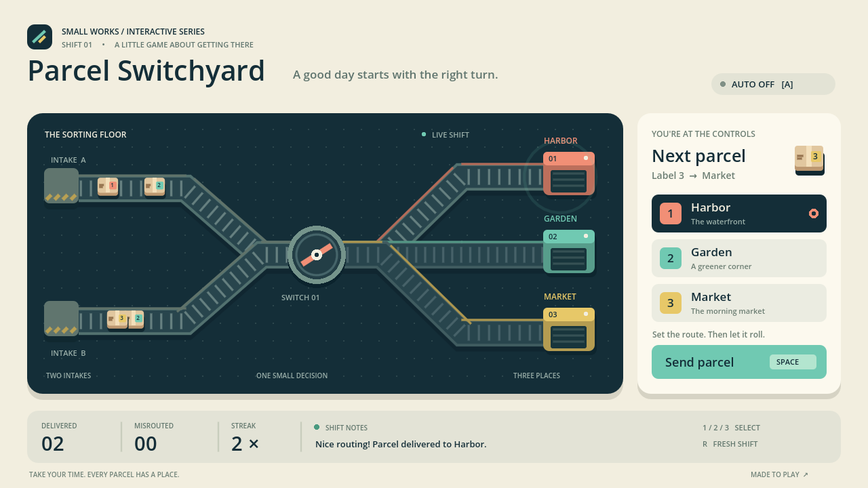Screen dimensions: 868x488
Task: Click the shift note 'Nice routing! Parcel delivered to Harbor.'
Action: (401, 445)
